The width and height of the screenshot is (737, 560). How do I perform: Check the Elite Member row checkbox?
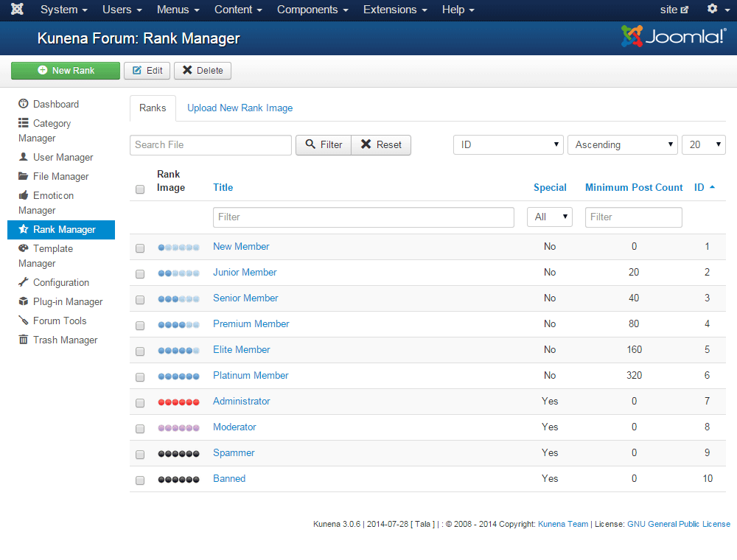click(140, 351)
